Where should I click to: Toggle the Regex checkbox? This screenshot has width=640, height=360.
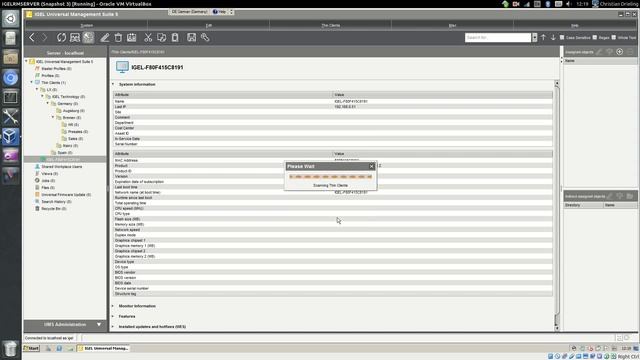tap(595, 38)
